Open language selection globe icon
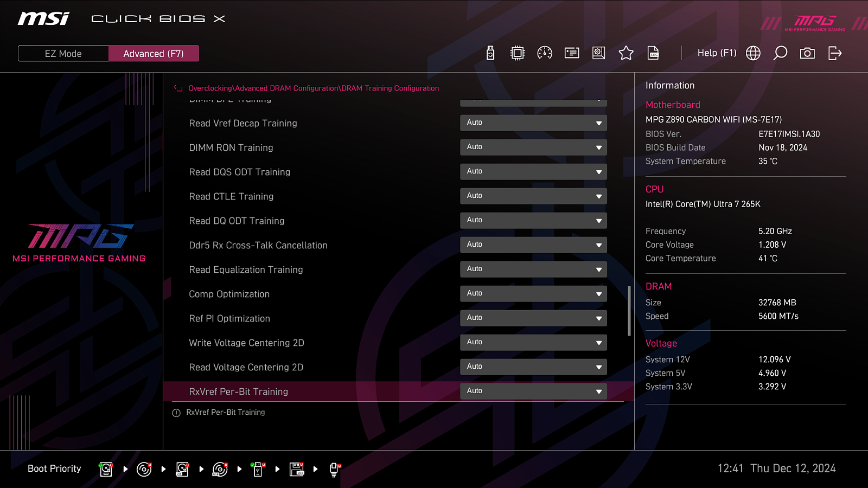 tap(753, 53)
